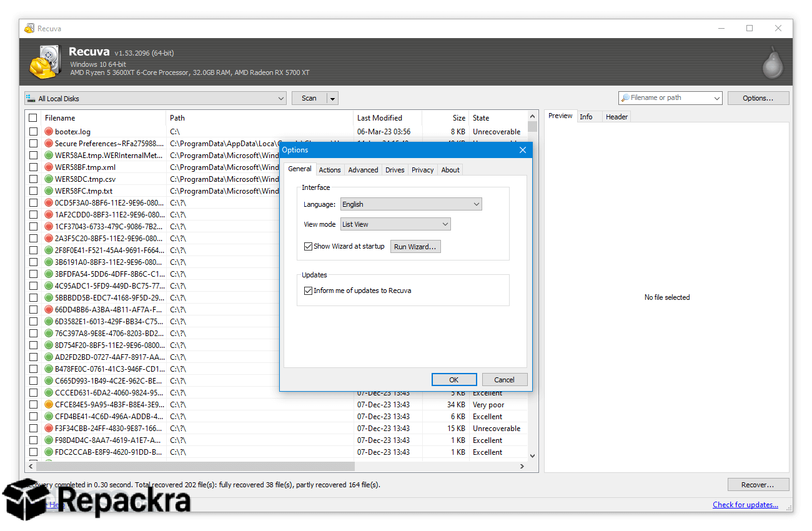Screen dimensions: 812x531
Task: Open the View mode dropdown showing List View
Action: [395, 224]
